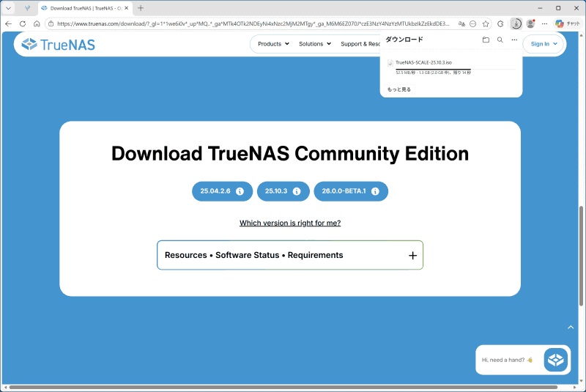Open the Sign In dropdown

click(x=544, y=44)
